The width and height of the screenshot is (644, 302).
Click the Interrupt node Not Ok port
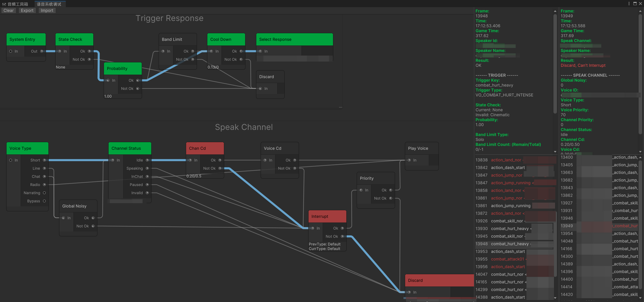click(342, 236)
